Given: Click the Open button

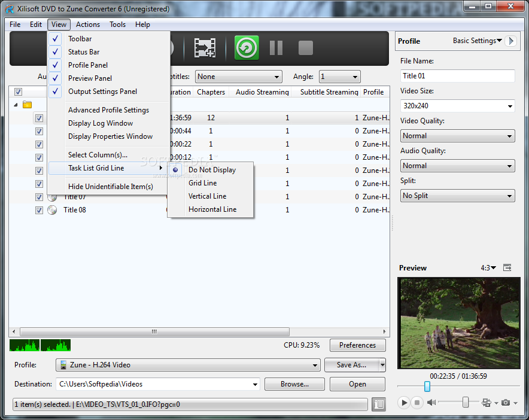Looking at the screenshot, I should tap(358, 384).
